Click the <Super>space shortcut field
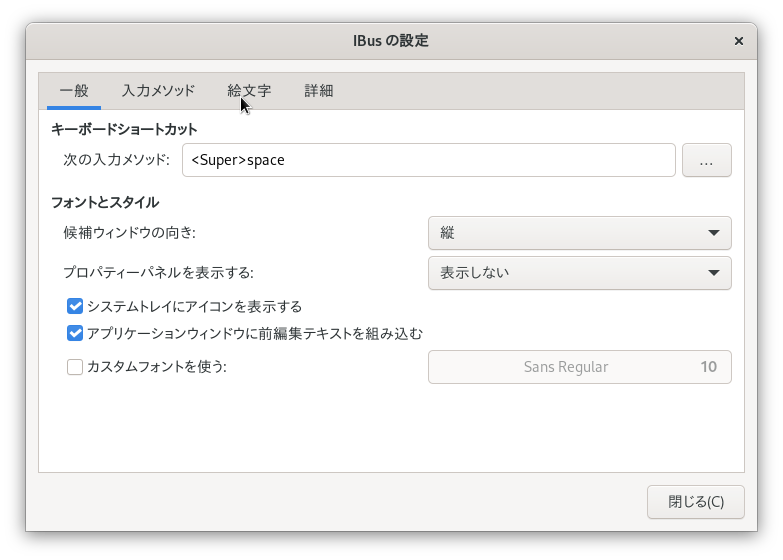 428,160
